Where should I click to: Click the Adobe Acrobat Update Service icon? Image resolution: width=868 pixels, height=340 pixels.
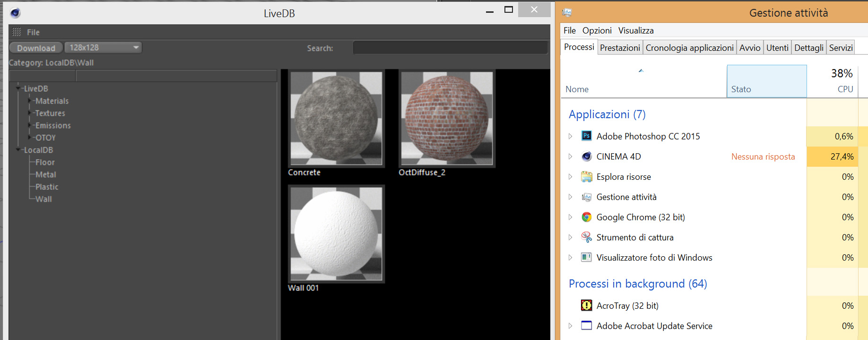[586, 325]
